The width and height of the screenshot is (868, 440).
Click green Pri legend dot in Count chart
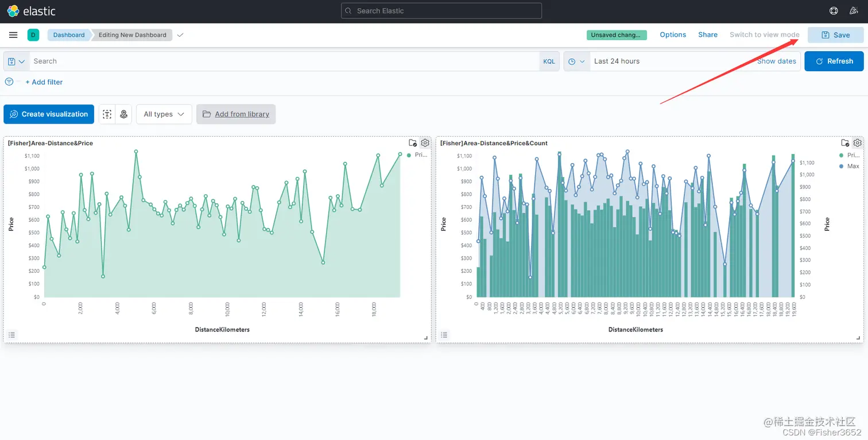[x=841, y=155]
